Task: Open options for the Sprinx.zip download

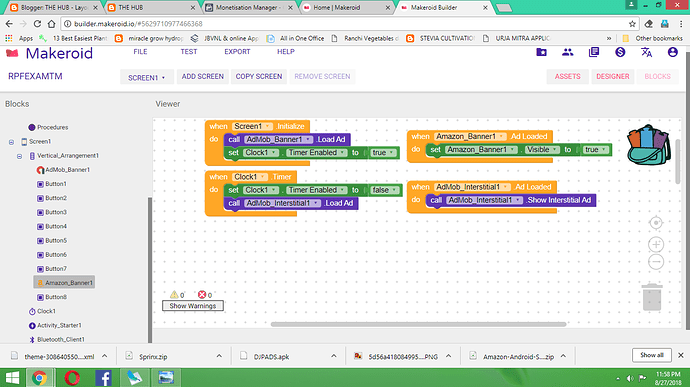Action: click(219, 356)
